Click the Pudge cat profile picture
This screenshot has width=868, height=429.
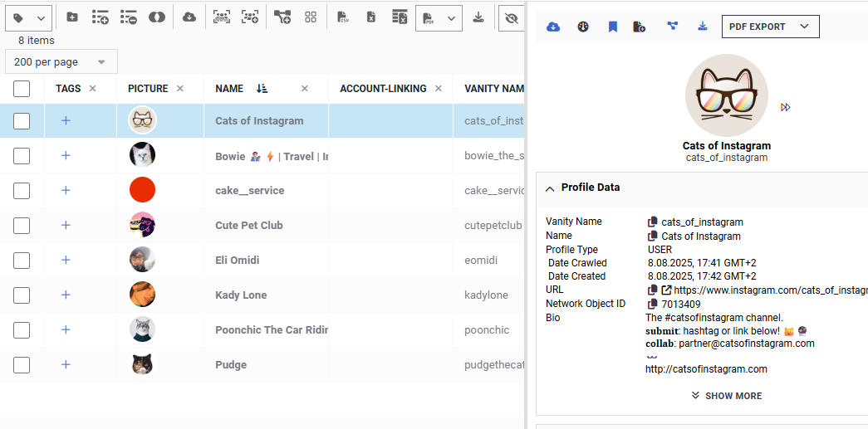(x=142, y=364)
